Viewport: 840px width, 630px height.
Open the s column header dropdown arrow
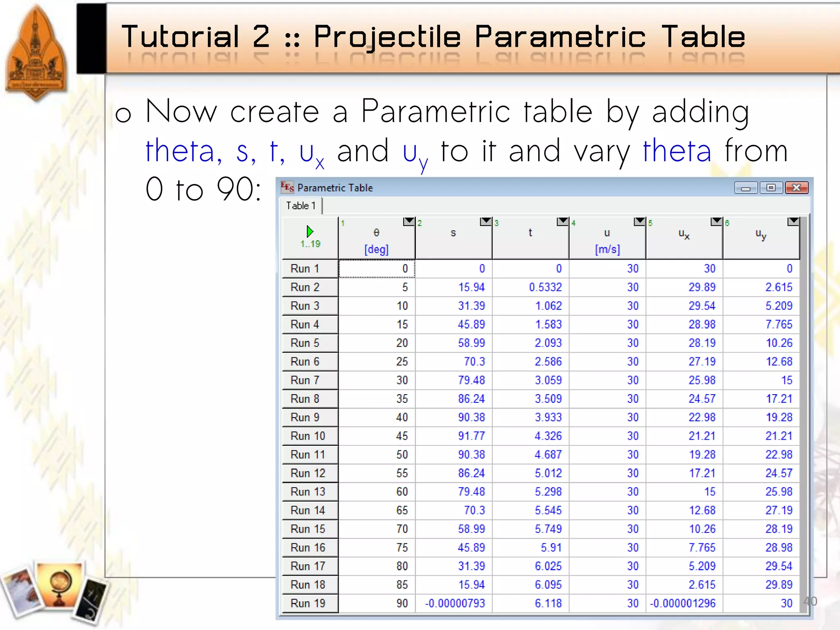click(x=486, y=221)
